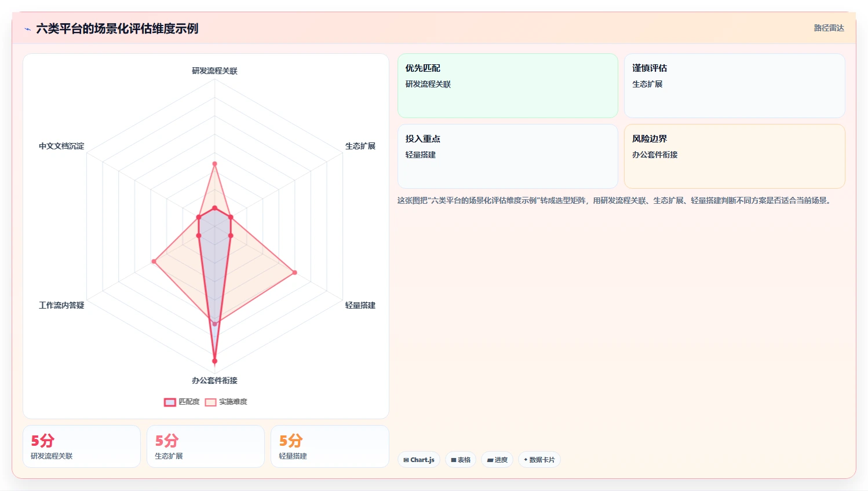Click the 匹配度 legend label
The image size is (868, 491).
click(189, 402)
